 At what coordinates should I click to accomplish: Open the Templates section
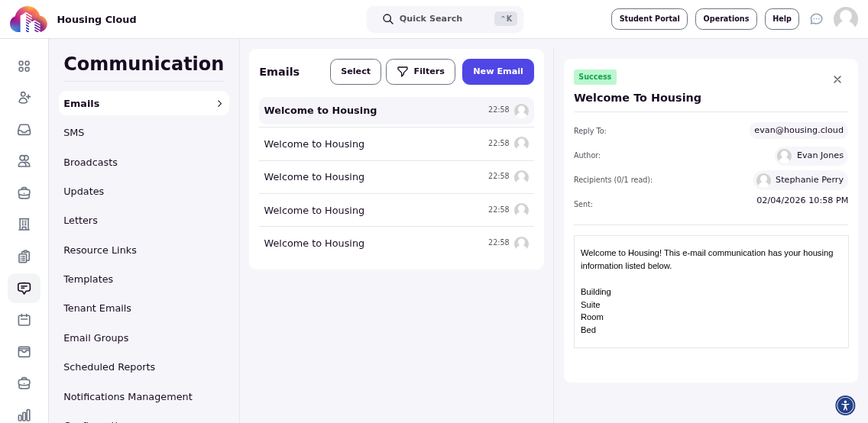(x=89, y=279)
